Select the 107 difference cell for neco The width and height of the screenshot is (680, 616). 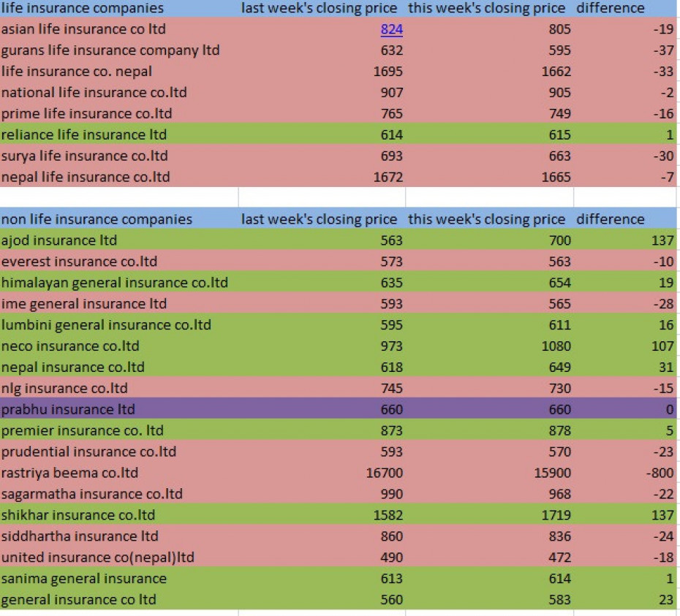click(625, 346)
